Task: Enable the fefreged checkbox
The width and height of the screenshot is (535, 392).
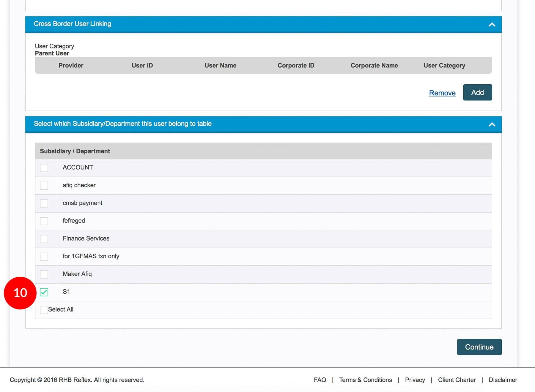Action: coord(44,221)
